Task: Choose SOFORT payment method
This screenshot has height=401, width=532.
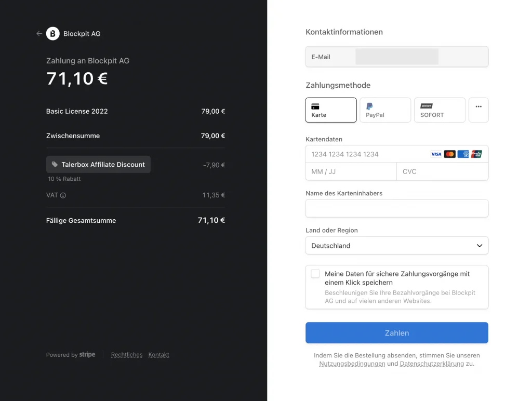Action: [x=440, y=110]
